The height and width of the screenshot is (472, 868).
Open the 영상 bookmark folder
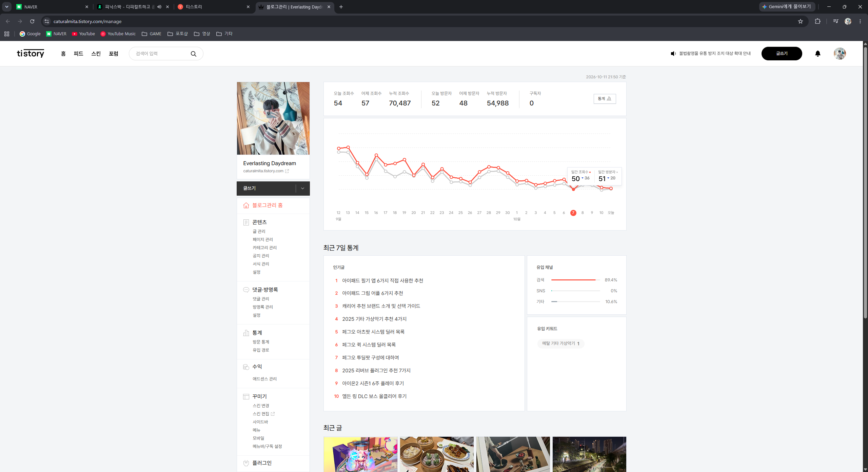[x=202, y=34]
